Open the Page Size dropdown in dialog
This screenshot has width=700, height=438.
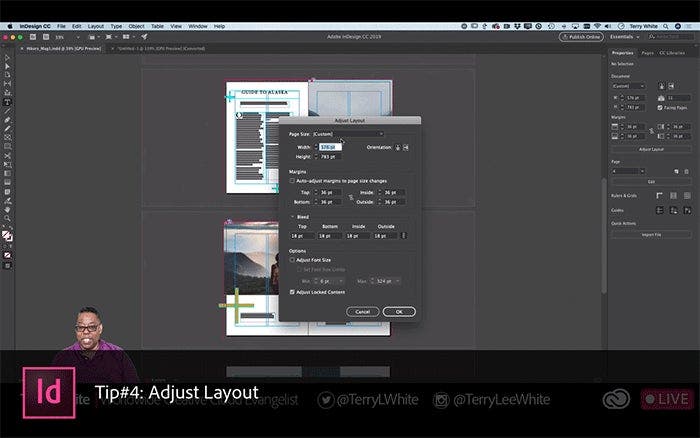click(348, 133)
